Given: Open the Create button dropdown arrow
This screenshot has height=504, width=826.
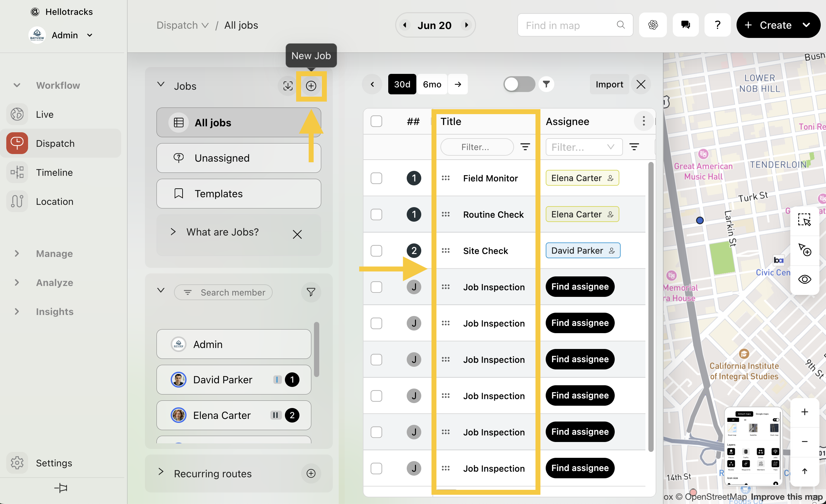Looking at the screenshot, I should click(x=806, y=25).
